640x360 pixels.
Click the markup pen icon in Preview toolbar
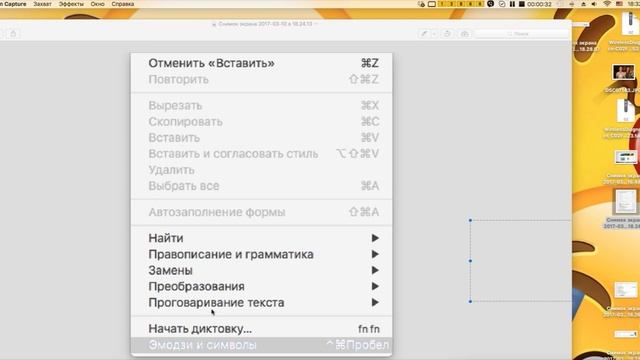(x=424, y=34)
